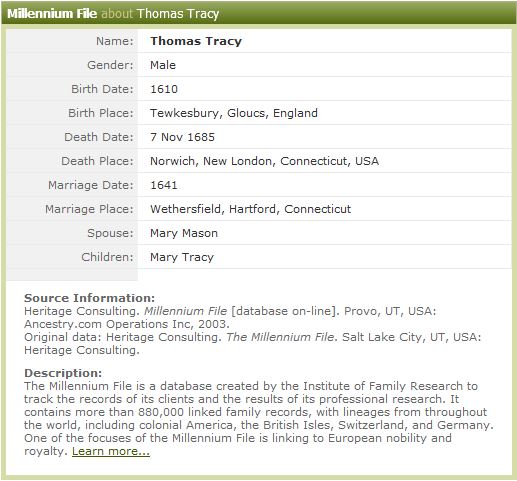Select the spouse name Mary Mason
Viewport: 517px width, 481px height.
(x=184, y=233)
